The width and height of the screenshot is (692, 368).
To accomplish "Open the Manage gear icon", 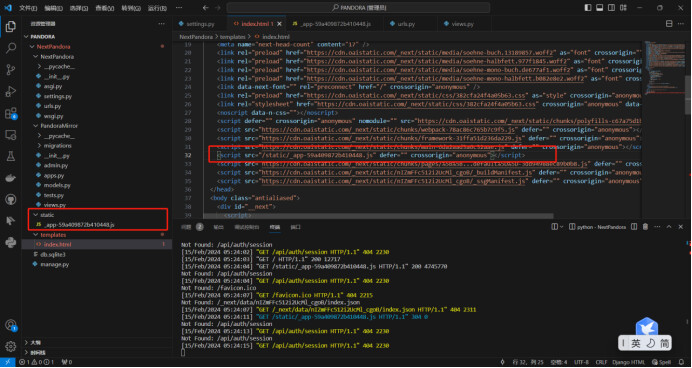I will click(x=11, y=346).
